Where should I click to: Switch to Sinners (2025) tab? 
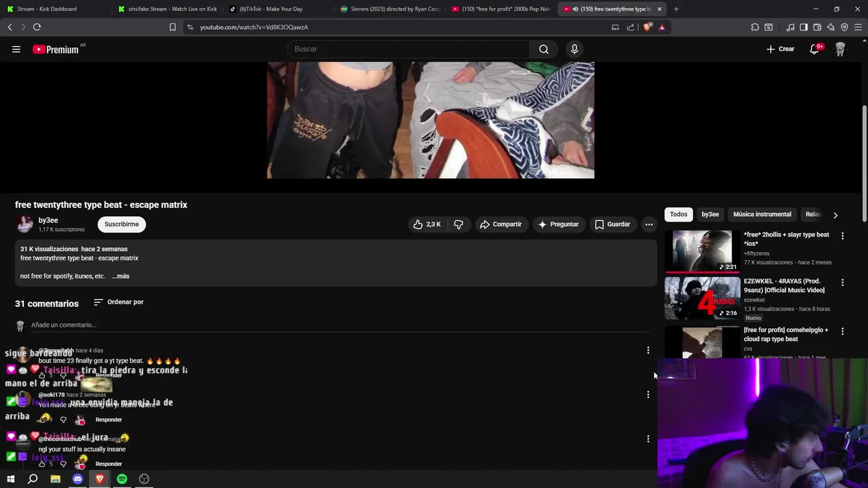(390, 9)
